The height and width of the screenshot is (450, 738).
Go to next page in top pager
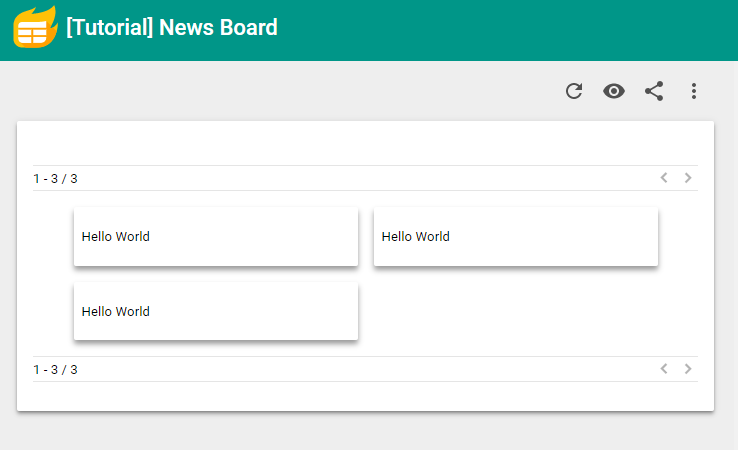[x=688, y=178]
